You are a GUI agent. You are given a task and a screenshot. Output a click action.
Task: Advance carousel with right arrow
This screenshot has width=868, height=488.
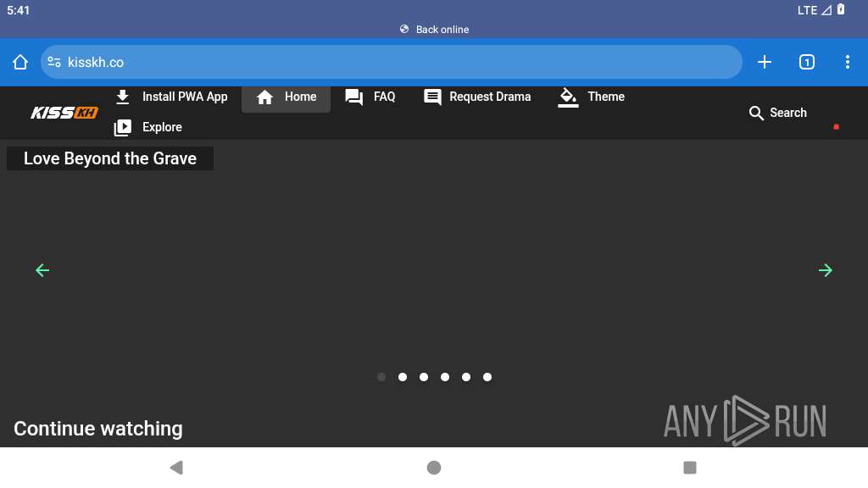coord(826,270)
